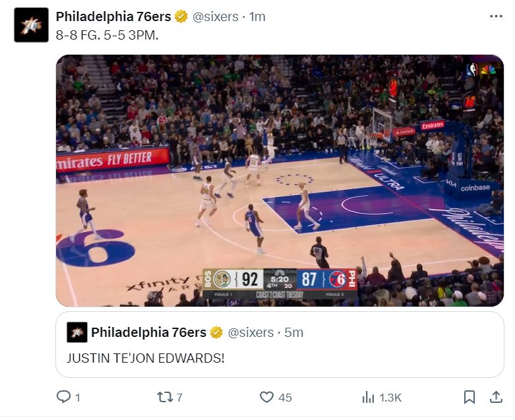Click the verified badge in quoted tweet
The image size is (515, 420).
pyautogui.click(x=216, y=332)
